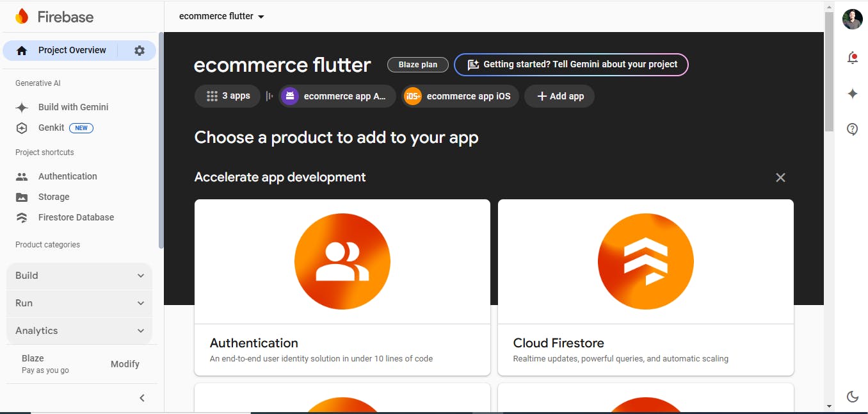Click 'An end-to-end user identity solution' description
Image resolution: width=868 pixels, height=414 pixels.
point(321,359)
